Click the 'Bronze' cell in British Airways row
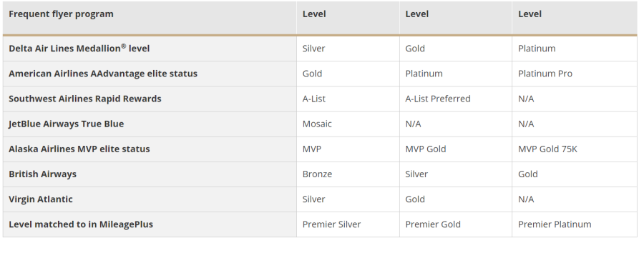The height and width of the screenshot is (258, 644). 348,174
